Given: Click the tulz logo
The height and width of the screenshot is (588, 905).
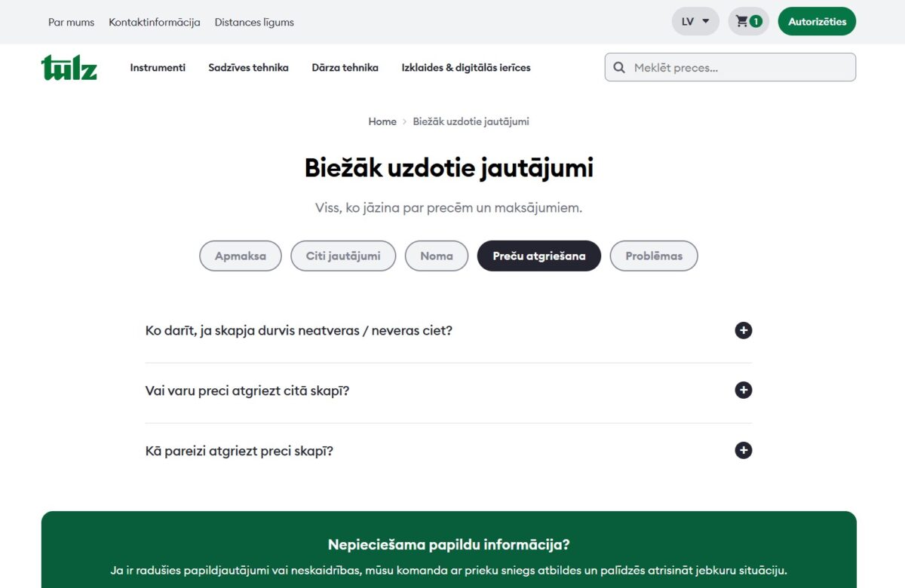Looking at the screenshot, I should (x=69, y=67).
